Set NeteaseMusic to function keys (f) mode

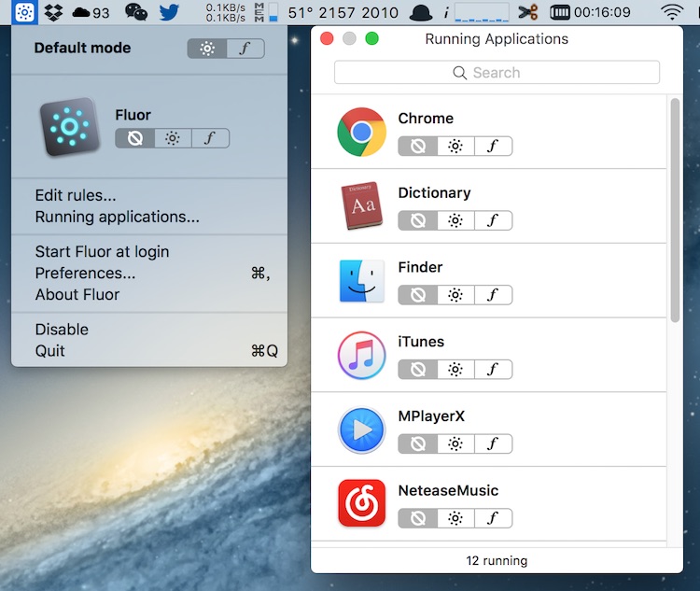[493, 518]
